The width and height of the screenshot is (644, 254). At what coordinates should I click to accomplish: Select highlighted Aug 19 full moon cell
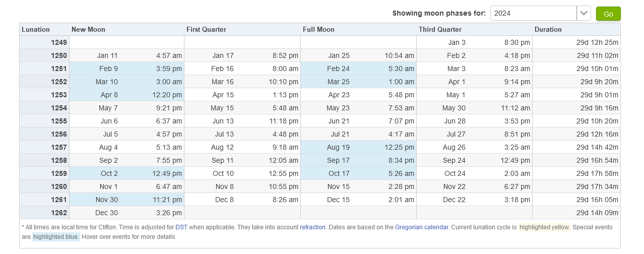point(358,147)
